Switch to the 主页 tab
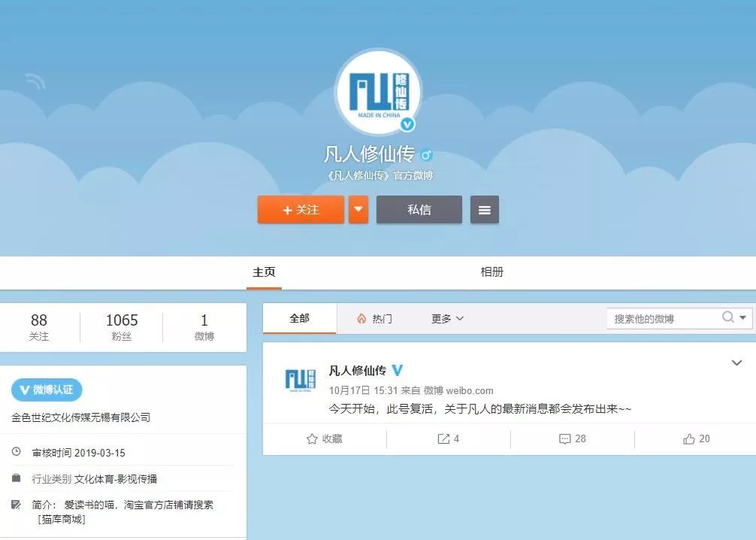The height and width of the screenshot is (540, 756). tap(265, 272)
